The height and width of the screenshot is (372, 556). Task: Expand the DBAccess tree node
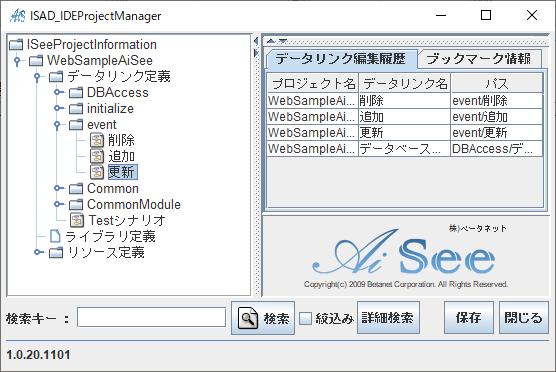point(57,92)
